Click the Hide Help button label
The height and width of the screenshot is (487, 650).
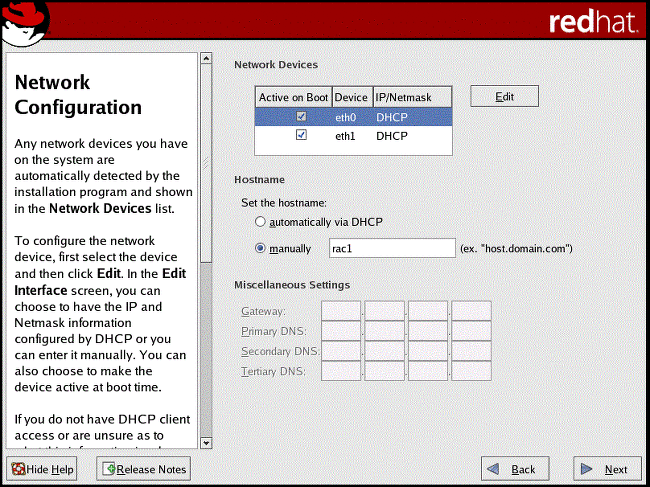tap(50, 469)
